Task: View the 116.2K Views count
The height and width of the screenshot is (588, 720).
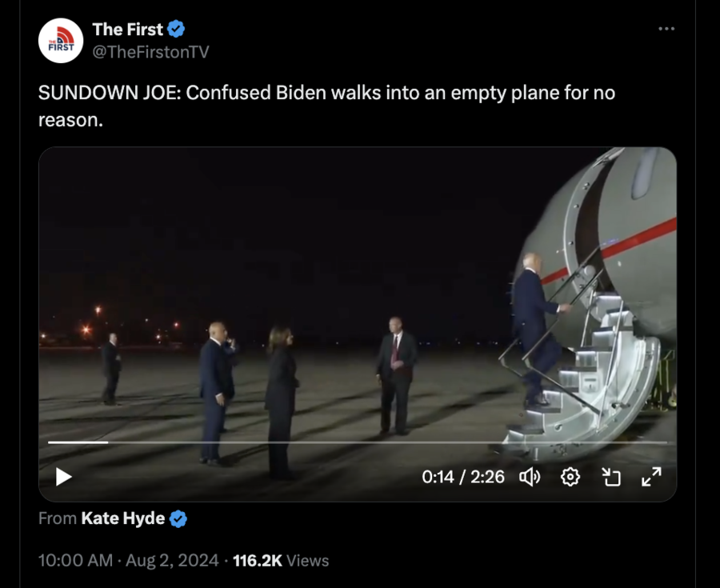Action: pyautogui.click(x=281, y=561)
